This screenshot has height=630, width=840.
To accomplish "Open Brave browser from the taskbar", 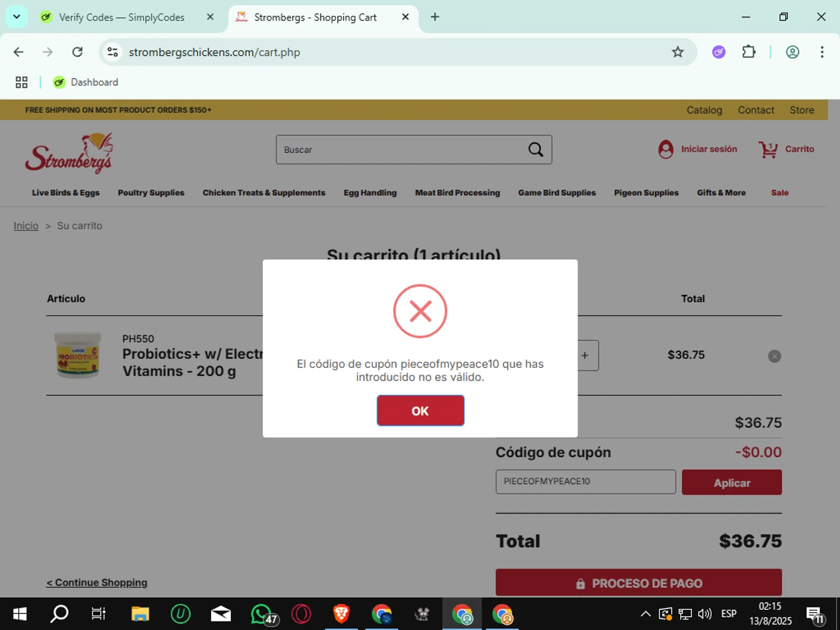I will [342, 614].
